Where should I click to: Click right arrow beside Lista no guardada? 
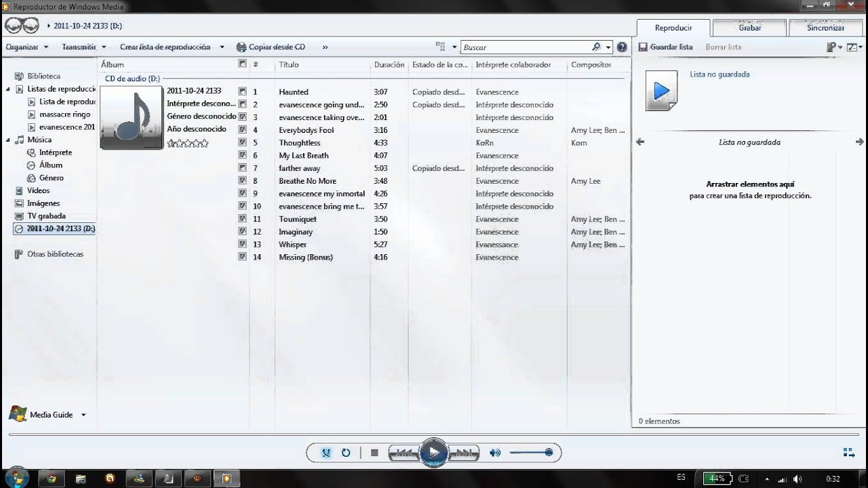[x=860, y=142]
